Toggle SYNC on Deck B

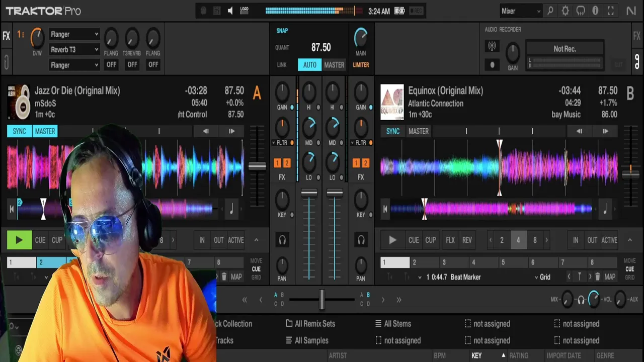click(393, 131)
